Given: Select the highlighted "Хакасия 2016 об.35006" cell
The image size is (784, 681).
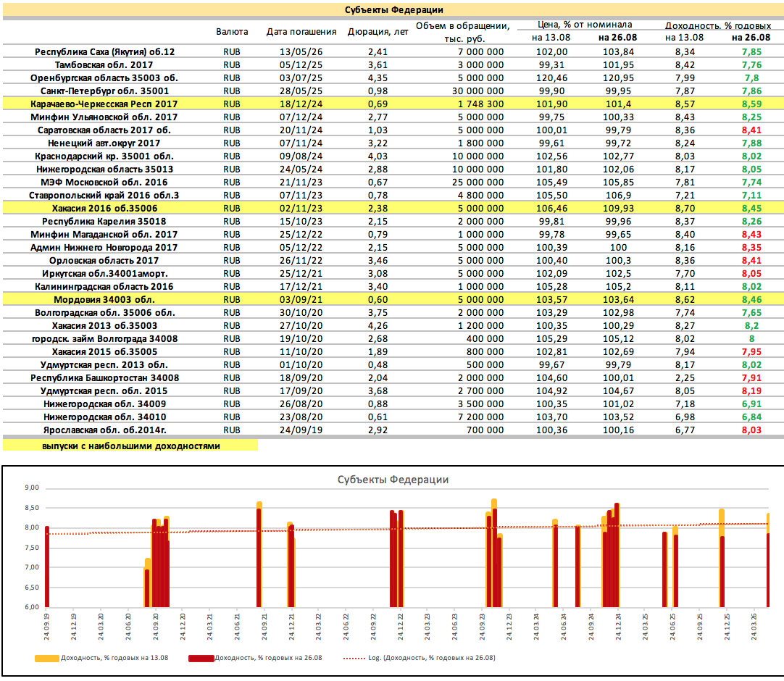Looking at the screenshot, I should [x=104, y=208].
